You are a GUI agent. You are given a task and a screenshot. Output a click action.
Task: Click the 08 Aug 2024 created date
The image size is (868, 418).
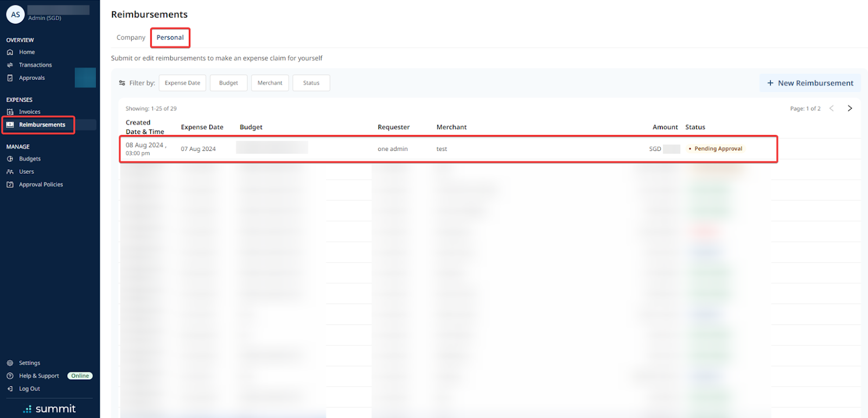pyautogui.click(x=146, y=149)
